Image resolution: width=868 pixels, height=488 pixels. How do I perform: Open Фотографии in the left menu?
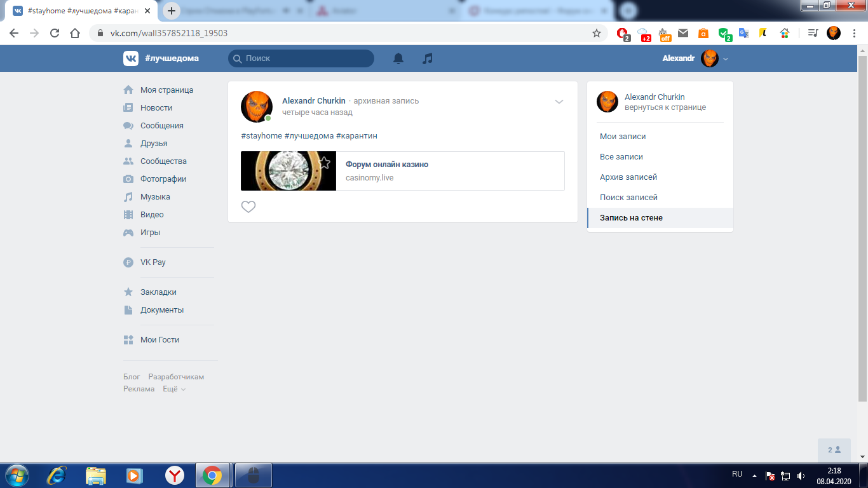[x=163, y=179]
